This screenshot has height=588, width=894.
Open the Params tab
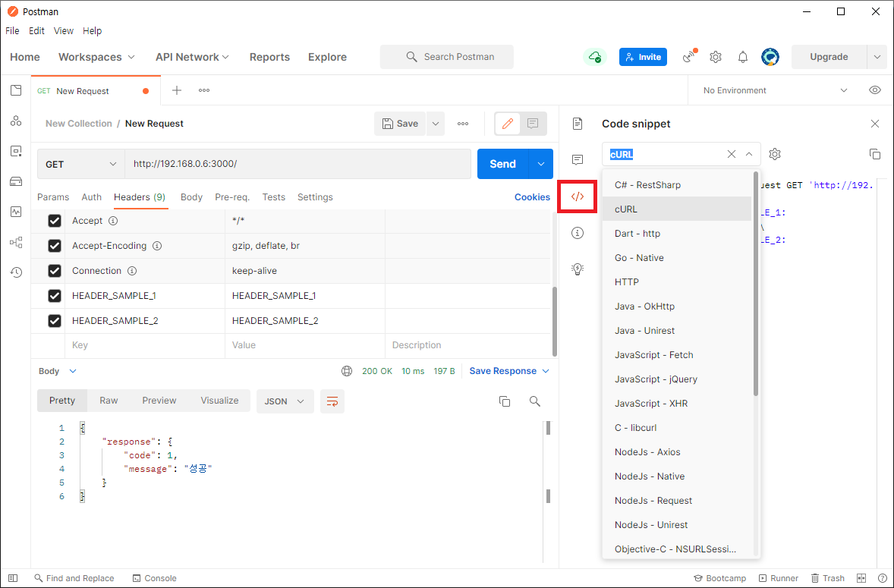tap(53, 197)
